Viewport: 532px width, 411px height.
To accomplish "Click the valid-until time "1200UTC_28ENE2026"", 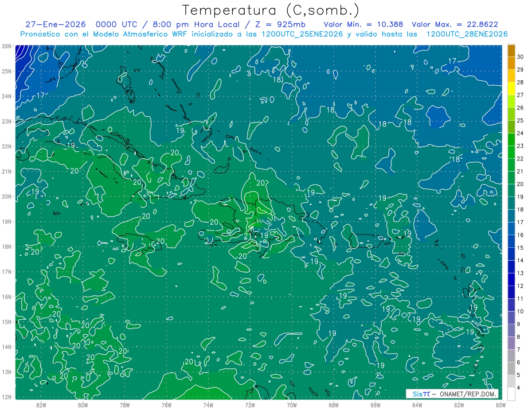I will click(x=466, y=34).
